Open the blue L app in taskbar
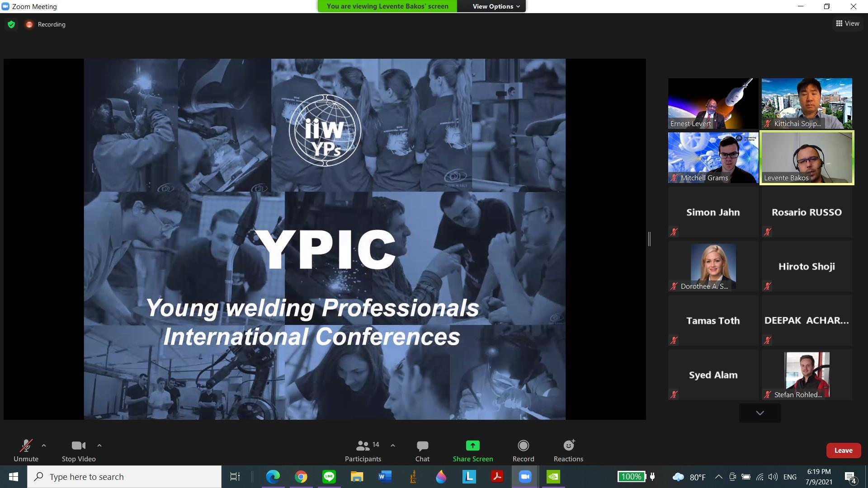The image size is (868, 488). point(469,477)
